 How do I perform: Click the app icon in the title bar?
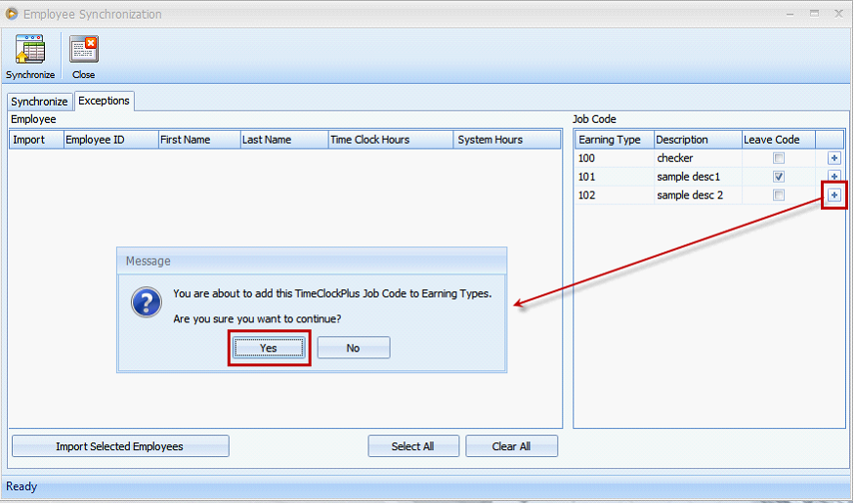pyautogui.click(x=12, y=14)
